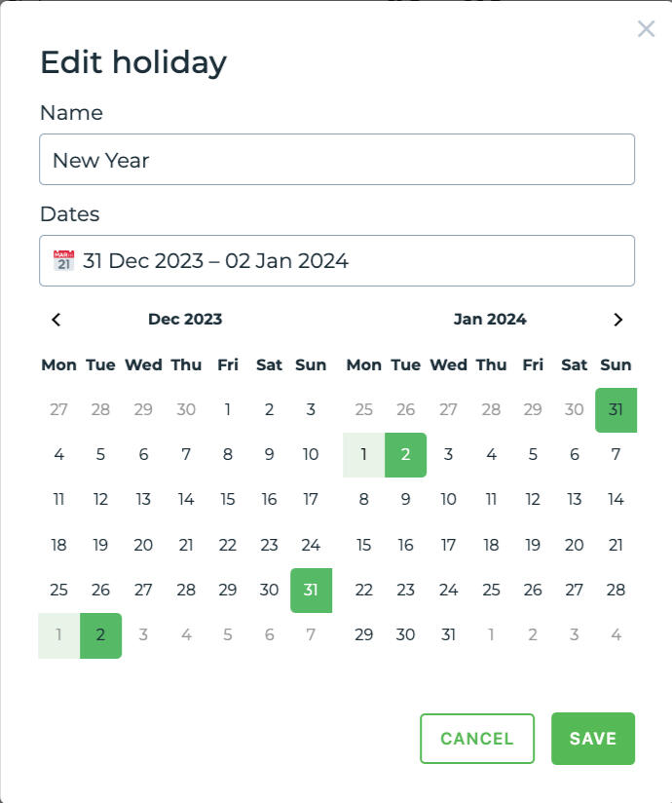
Task: Select January 1 in the January grid
Action: click(363, 454)
